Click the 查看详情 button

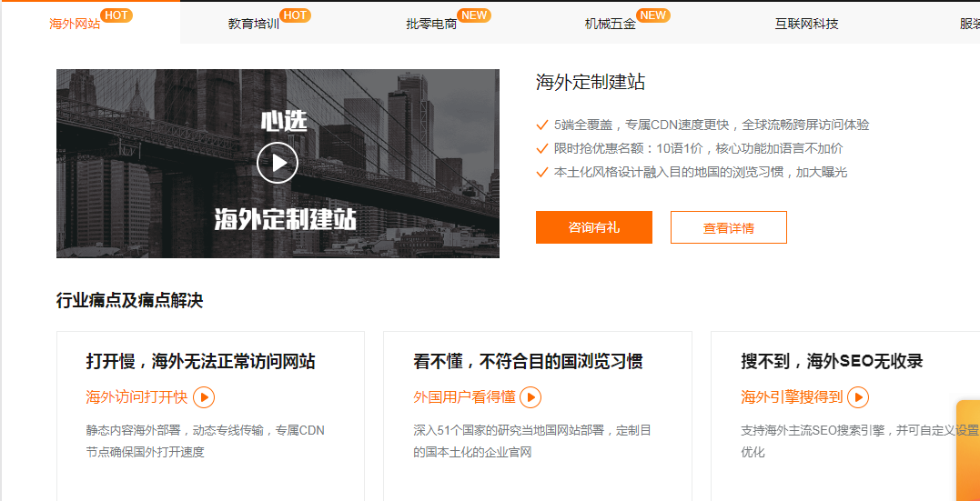(x=728, y=227)
